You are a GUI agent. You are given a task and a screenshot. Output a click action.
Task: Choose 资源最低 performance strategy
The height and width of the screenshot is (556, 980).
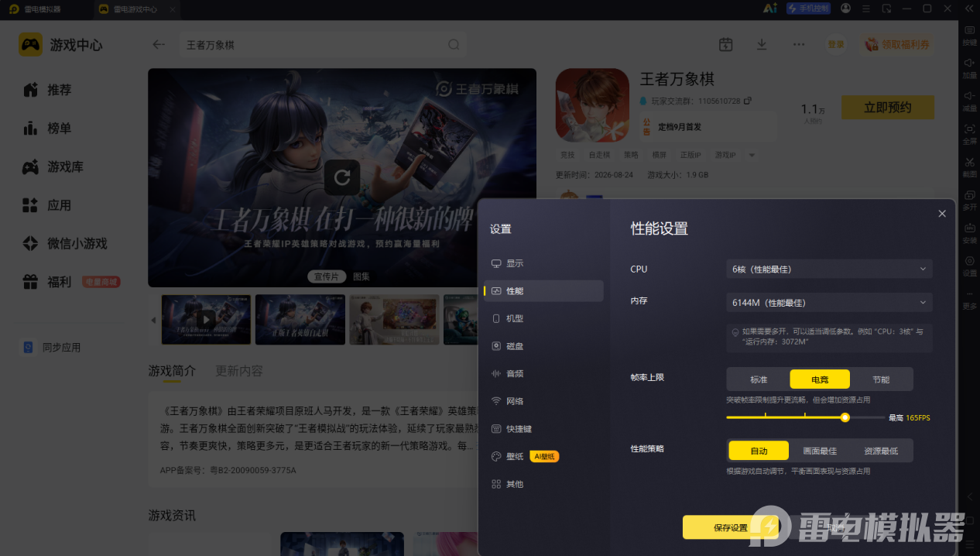(x=881, y=451)
